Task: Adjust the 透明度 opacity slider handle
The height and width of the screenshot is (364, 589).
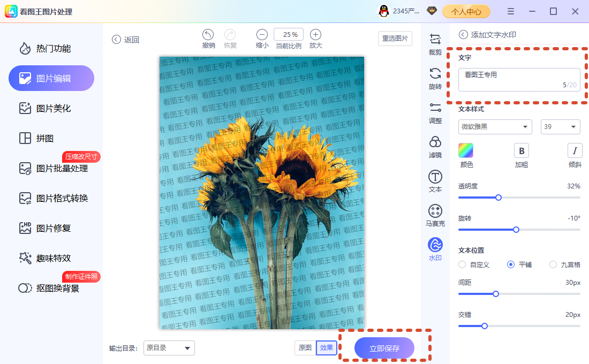Action: (x=499, y=198)
